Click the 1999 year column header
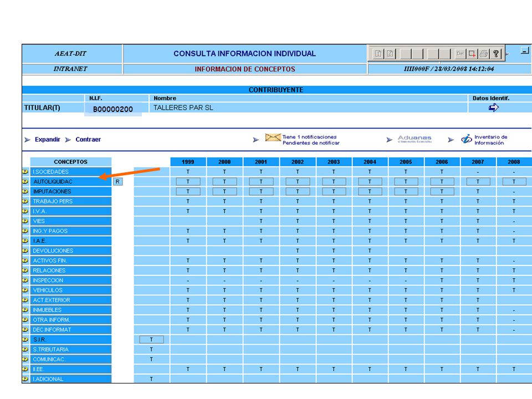532x399 pixels. (x=188, y=162)
